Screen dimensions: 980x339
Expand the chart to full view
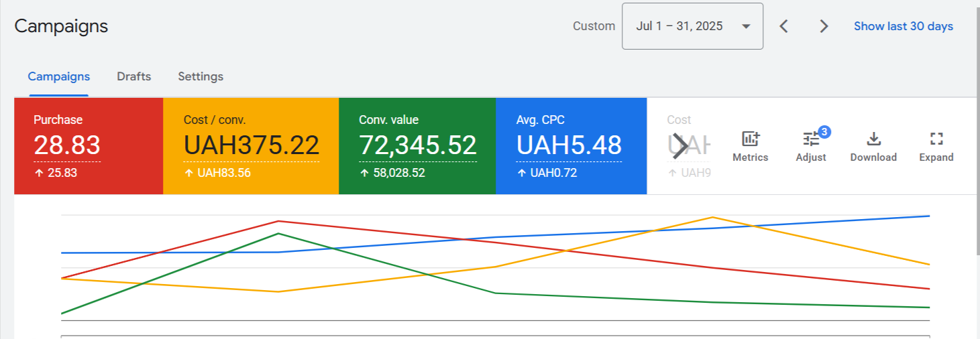[x=936, y=147]
